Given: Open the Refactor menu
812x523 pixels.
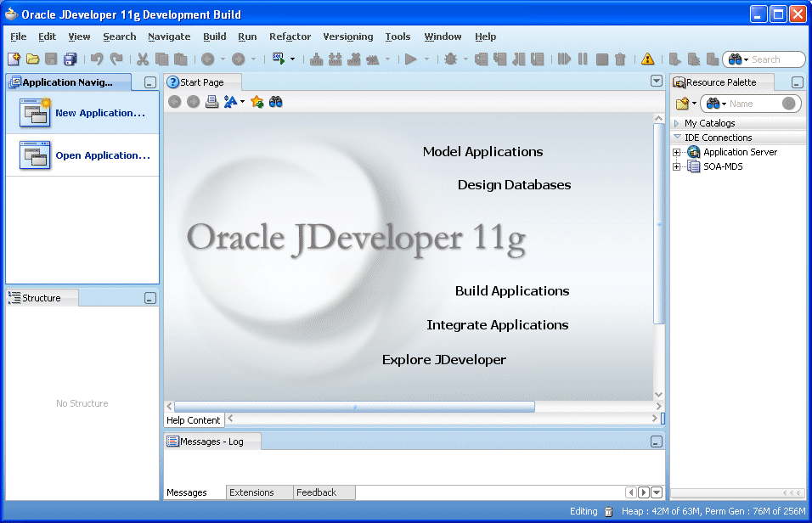Looking at the screenshot, I should tap(290, 37).
